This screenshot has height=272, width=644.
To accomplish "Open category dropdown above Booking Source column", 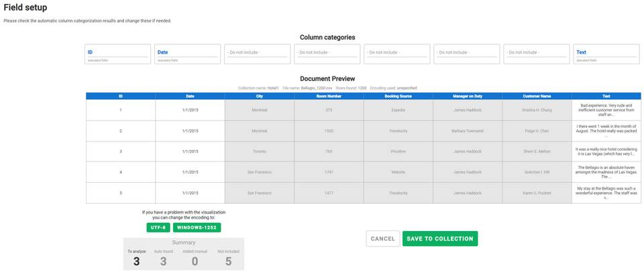I will click(397, 54).
